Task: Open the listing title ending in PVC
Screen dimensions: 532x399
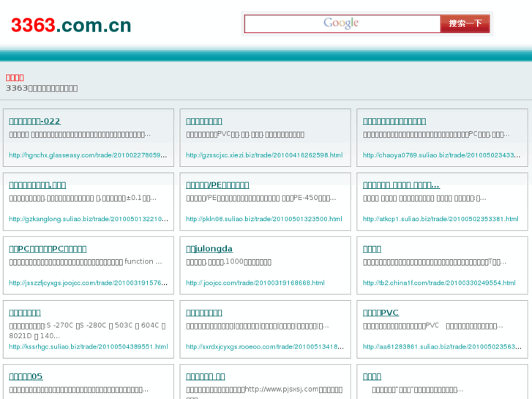Action: pyautogui.click(x=381, y=313)
